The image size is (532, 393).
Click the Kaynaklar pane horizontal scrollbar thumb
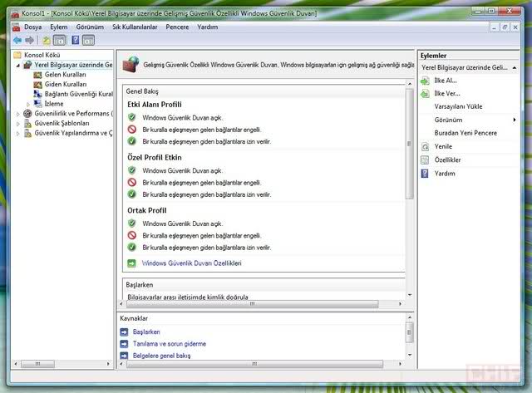254,364
